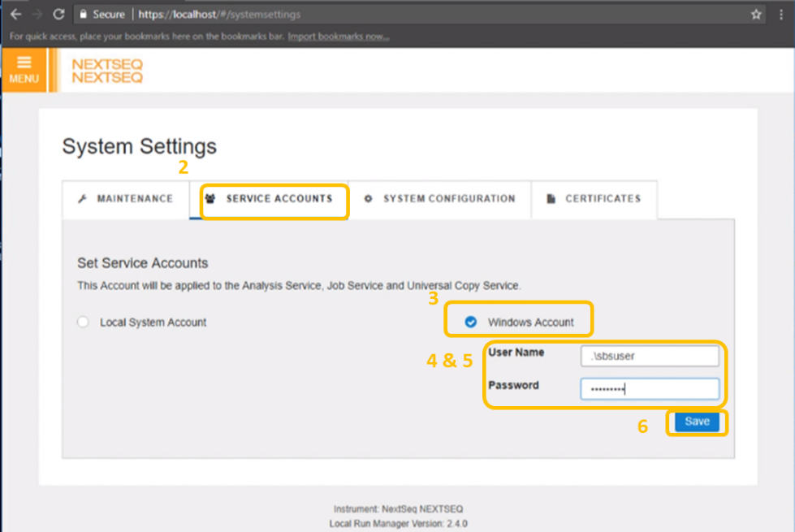Select the Windows Account radio button
Image resolution: width=795 pixels, height=532 pixels.
(471, 322)
